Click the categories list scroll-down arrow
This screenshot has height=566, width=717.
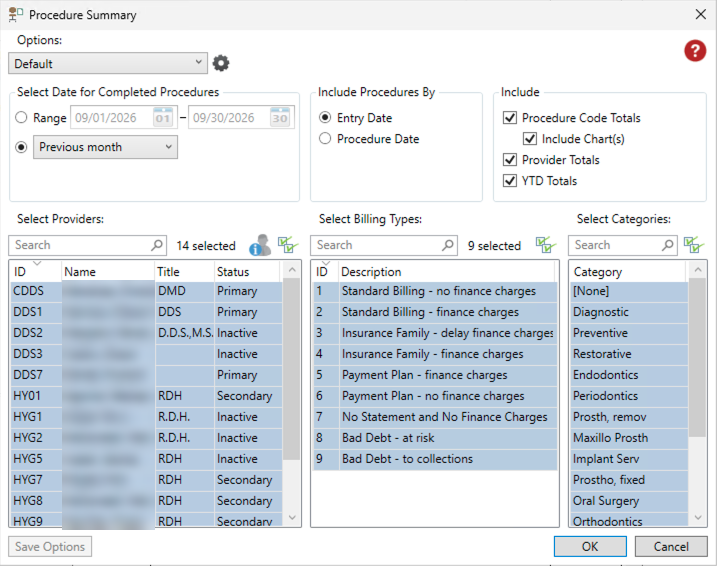point(698,518)
